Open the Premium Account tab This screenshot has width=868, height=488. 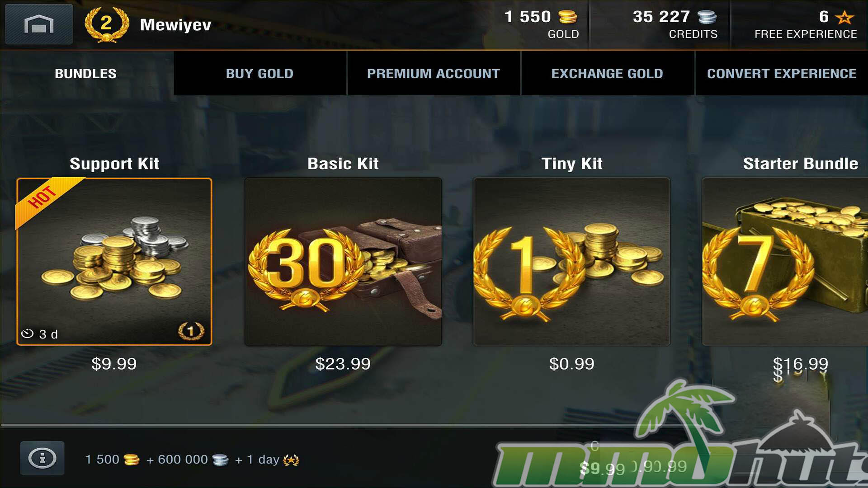[434, 73]
